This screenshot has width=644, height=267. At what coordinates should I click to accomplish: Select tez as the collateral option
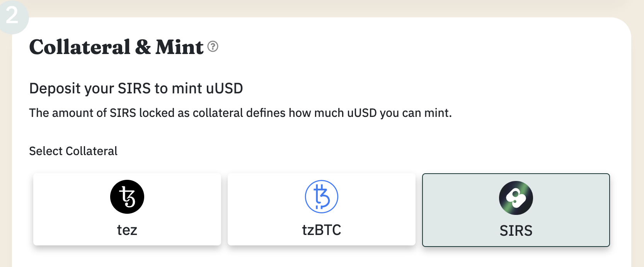coord(127,210)
